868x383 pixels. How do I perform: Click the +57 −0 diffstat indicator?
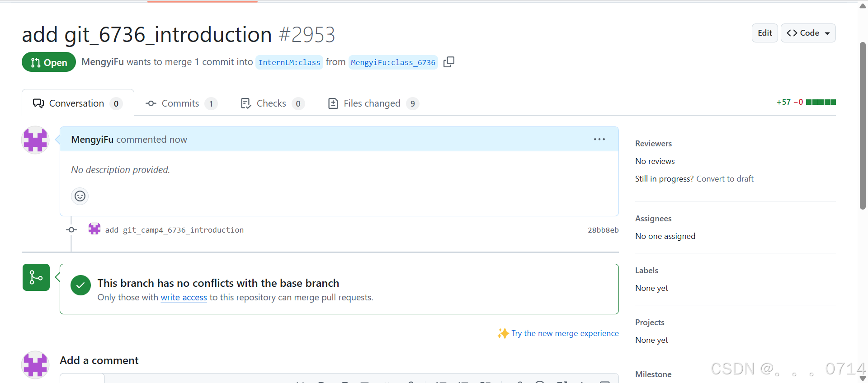[806, 102]
